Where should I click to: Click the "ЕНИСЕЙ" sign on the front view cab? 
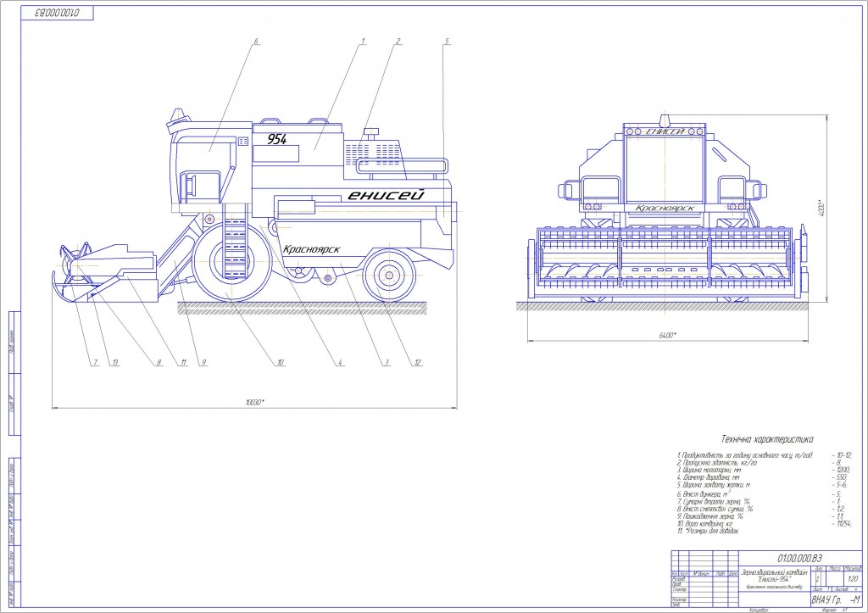(x=666, y=131)
